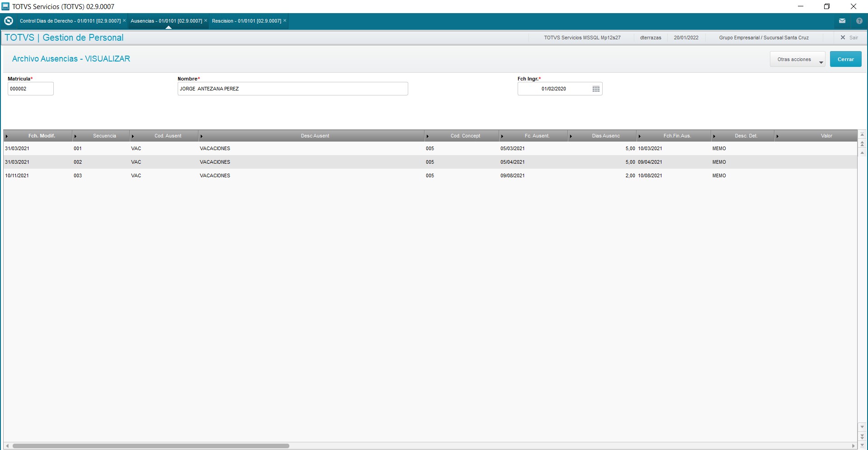Click into the Nombre input field

click(293, 89)
